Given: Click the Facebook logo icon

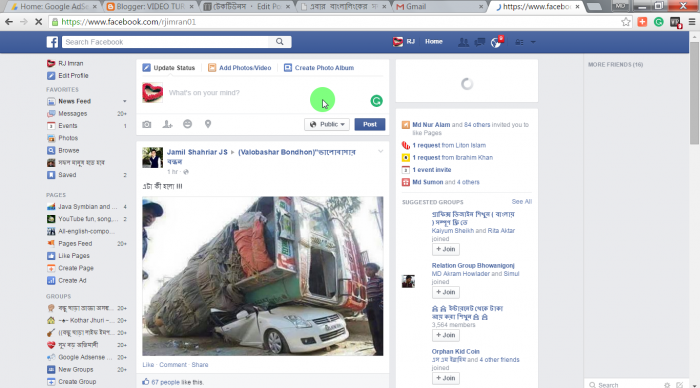Looking at the screenshot, I should (x=52, y=42).
